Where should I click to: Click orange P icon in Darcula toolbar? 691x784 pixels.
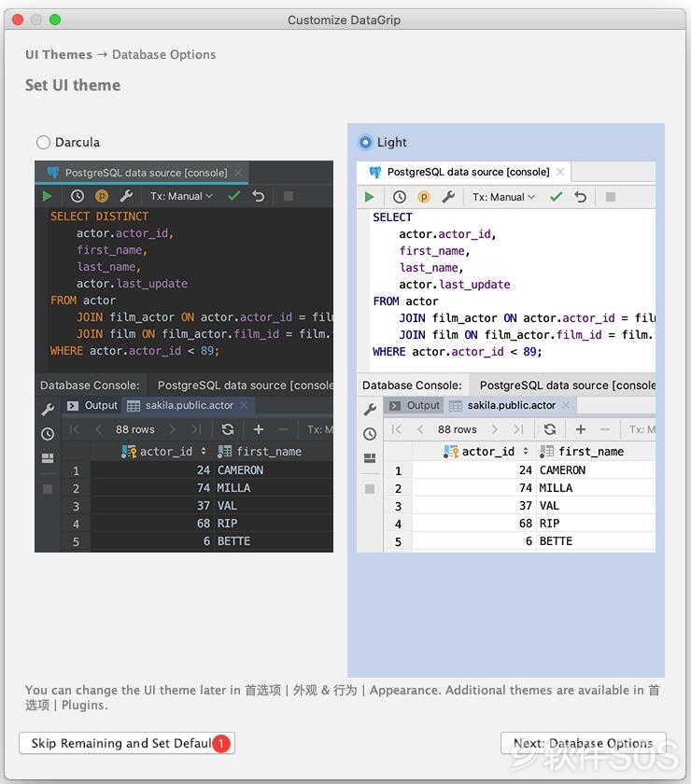102,196
